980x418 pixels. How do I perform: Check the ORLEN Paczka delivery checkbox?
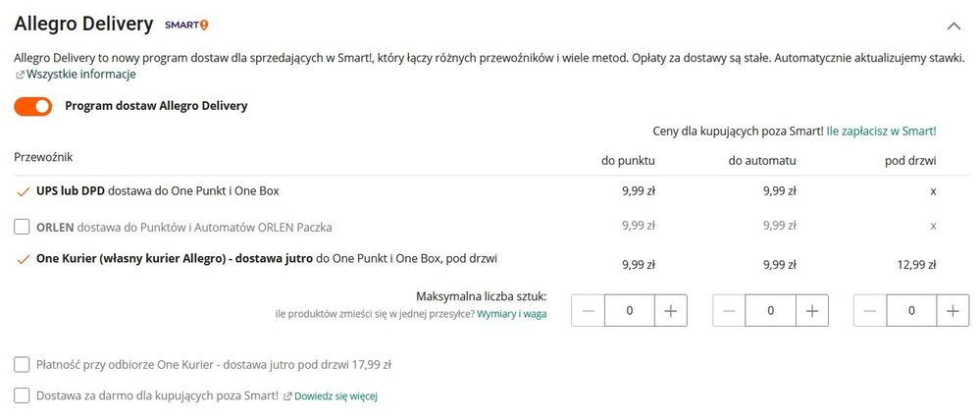pyautogui.click(x=22, y=228)
